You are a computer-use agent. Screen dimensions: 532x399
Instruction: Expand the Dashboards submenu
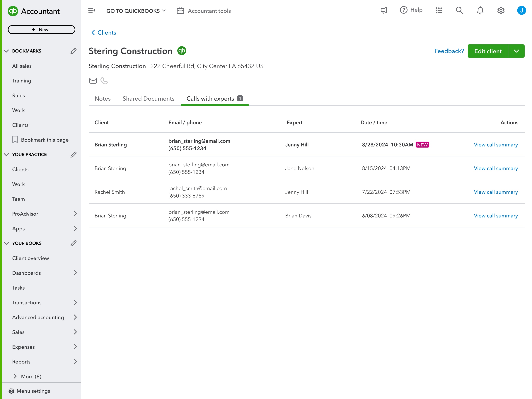click(75, 273)
